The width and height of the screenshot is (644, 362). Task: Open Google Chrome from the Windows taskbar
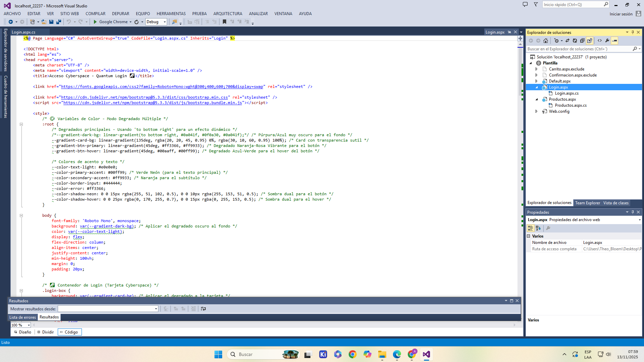(352, 355)
